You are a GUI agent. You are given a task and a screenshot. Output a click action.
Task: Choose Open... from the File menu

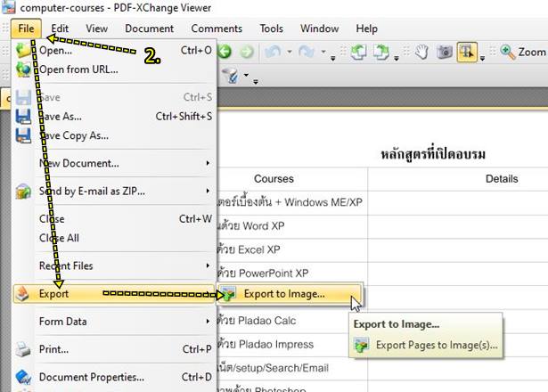tap(114, 50)
